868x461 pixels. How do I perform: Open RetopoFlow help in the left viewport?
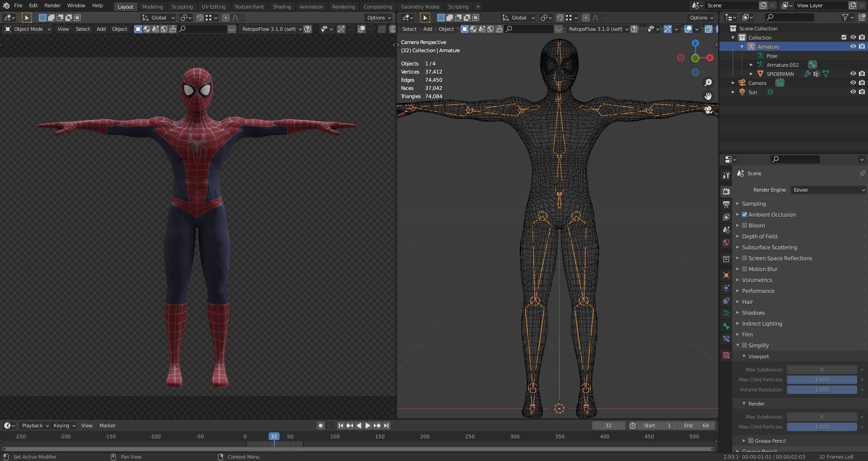pos(308,29)
